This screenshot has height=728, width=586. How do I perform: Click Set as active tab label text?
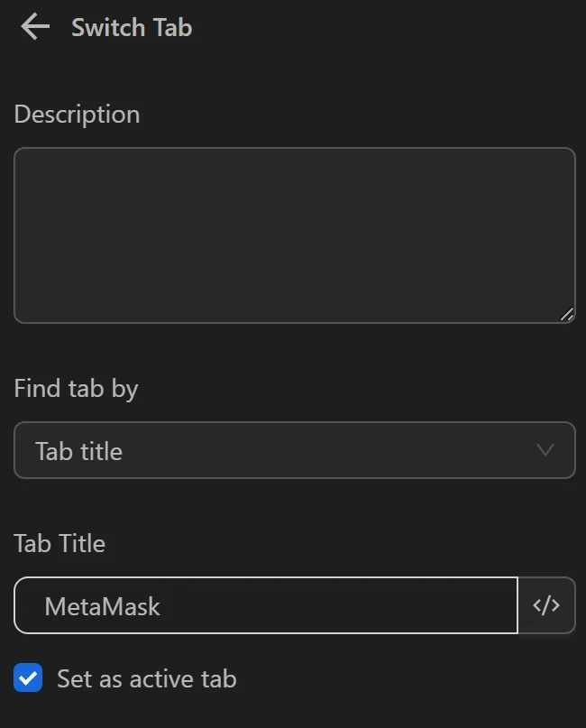[x=146, y=677]
